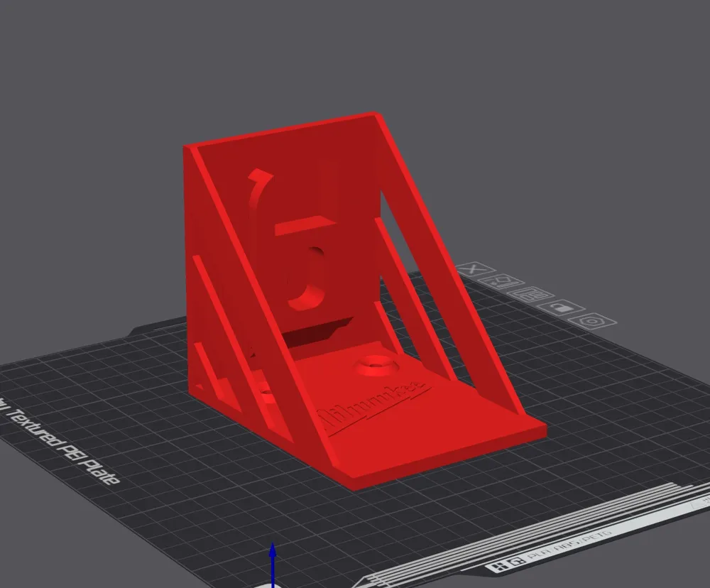Click the X remove-plate icon

coord(472,269)
